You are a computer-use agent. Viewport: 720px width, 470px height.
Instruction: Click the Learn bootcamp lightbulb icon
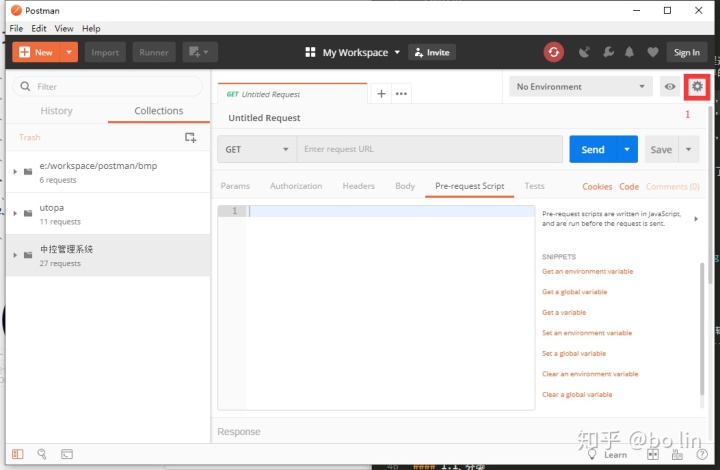(592, 454)
